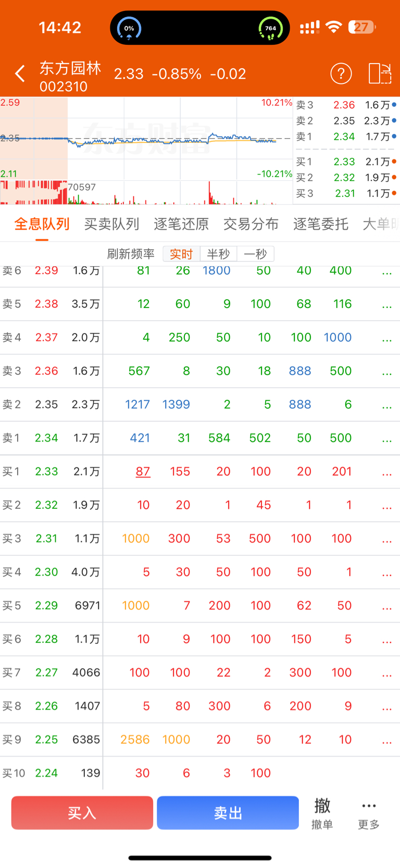Switch to 逐笔委托 tab
This screenshot has width=400, height=868.
click(321, 224)
